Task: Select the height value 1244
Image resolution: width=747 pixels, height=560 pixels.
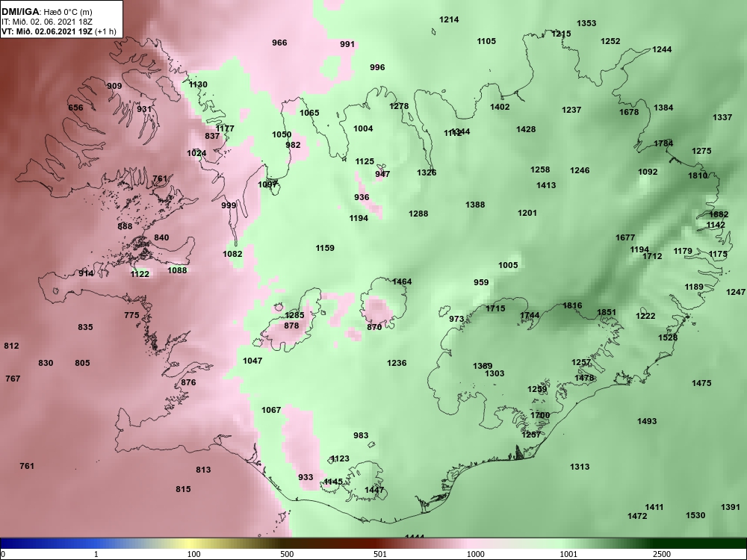Action: click(x=662, y=49)
